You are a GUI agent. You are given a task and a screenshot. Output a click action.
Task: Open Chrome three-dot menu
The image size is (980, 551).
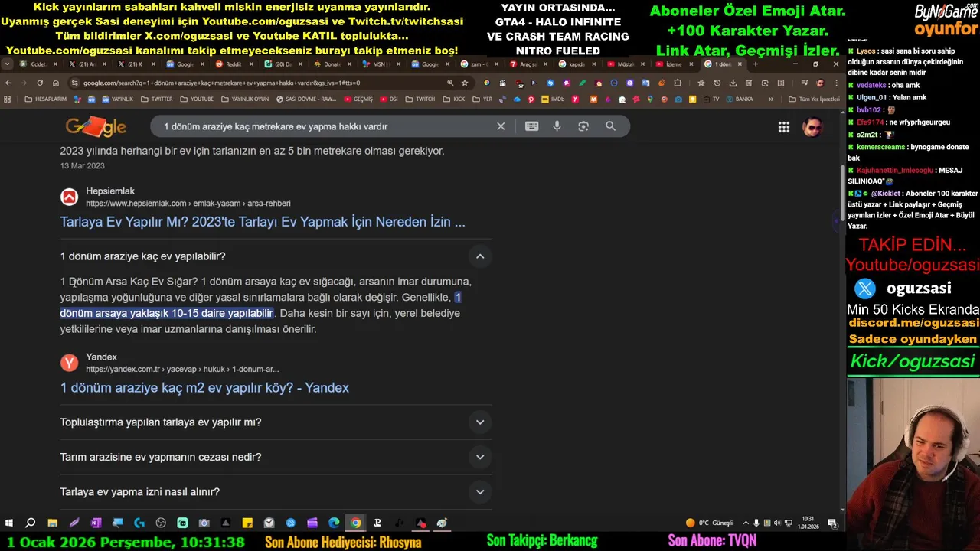pos(836,83)
